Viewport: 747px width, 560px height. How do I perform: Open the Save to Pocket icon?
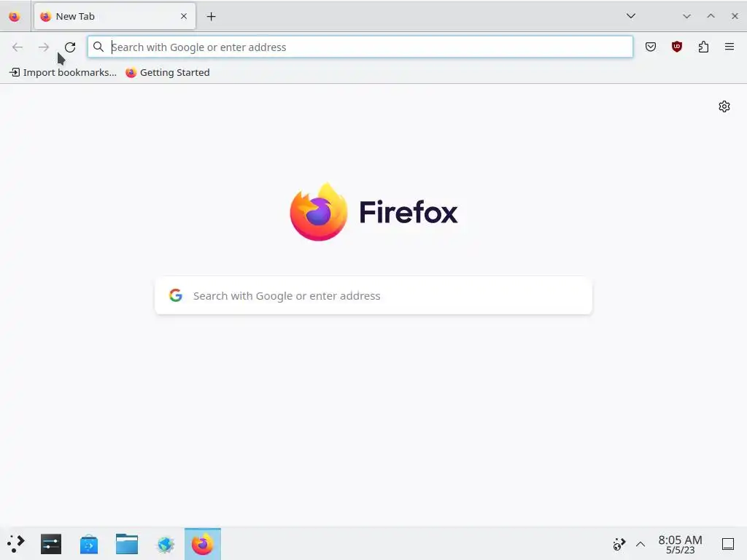coord(650,47)
